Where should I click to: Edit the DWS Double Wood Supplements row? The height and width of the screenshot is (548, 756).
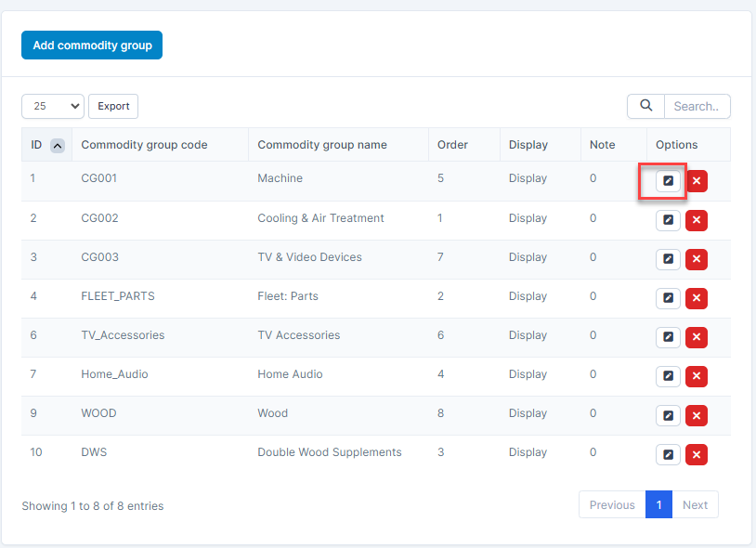tap(668, 454)
